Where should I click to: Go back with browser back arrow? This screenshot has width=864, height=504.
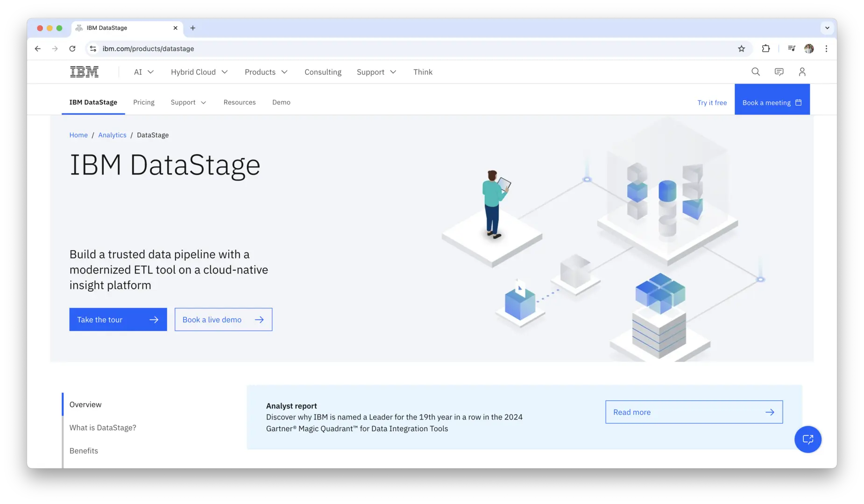(x=38, y=49)
